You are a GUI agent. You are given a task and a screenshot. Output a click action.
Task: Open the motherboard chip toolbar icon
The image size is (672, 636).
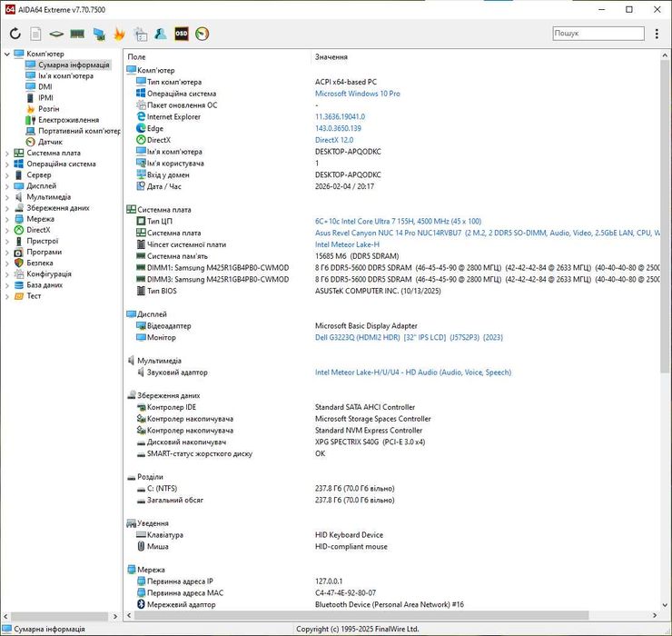56,34
